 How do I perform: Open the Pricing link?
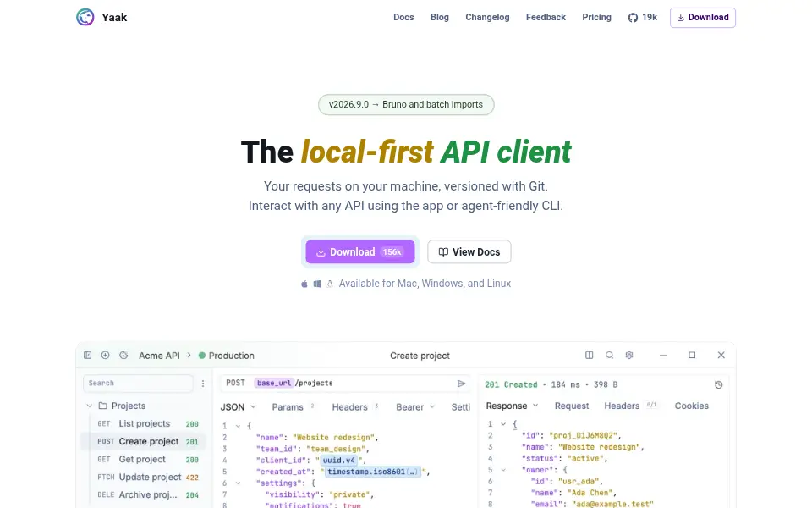596,17
